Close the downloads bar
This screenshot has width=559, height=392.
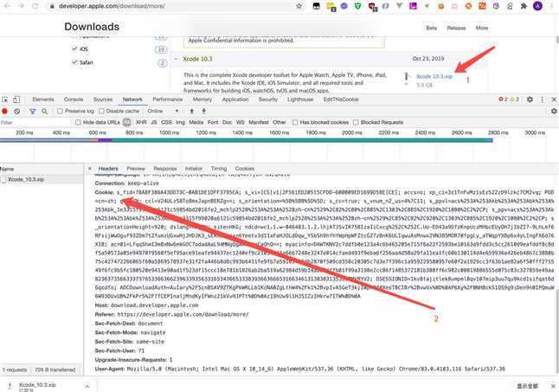tap(553, 386)
